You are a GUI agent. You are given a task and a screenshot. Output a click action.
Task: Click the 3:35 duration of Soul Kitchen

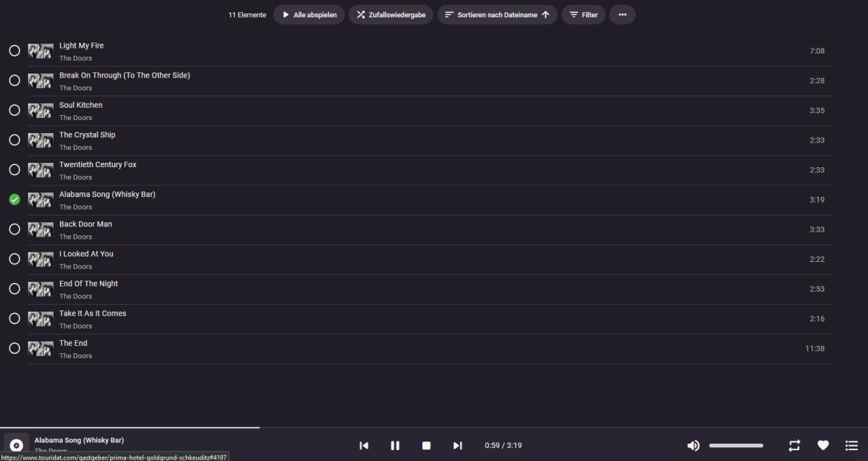817,110
